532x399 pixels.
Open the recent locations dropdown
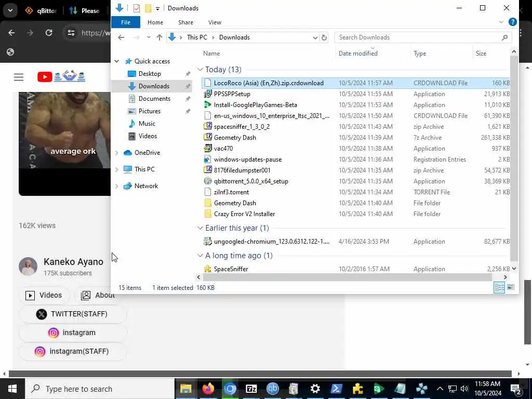149,37
